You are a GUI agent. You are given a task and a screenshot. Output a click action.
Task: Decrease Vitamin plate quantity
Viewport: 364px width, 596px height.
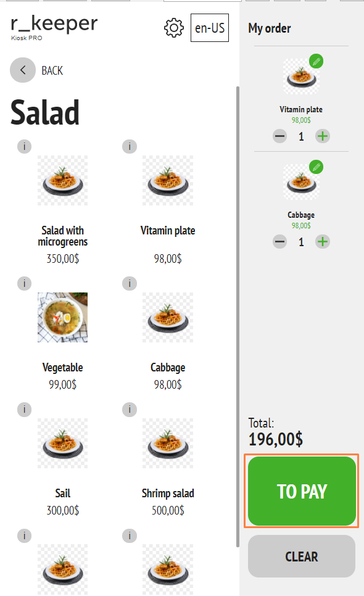(x=279, y=136)
